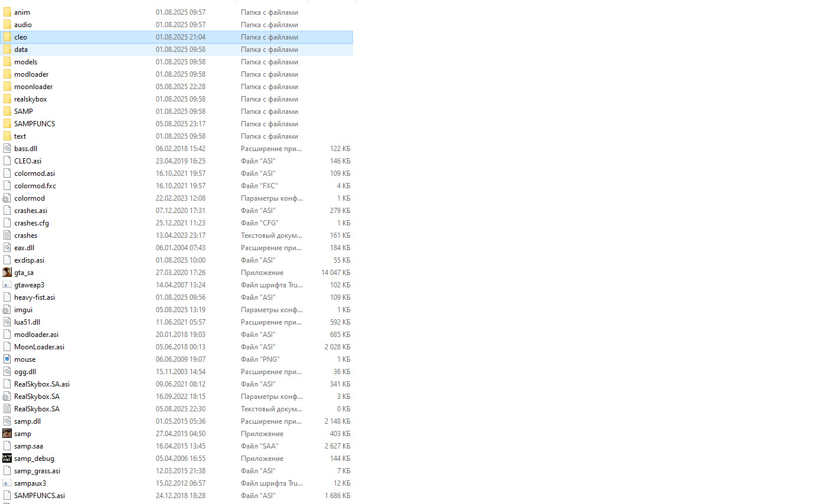
Task: Click the CLEO.asi file icon
Action: (x=7, y=161)
